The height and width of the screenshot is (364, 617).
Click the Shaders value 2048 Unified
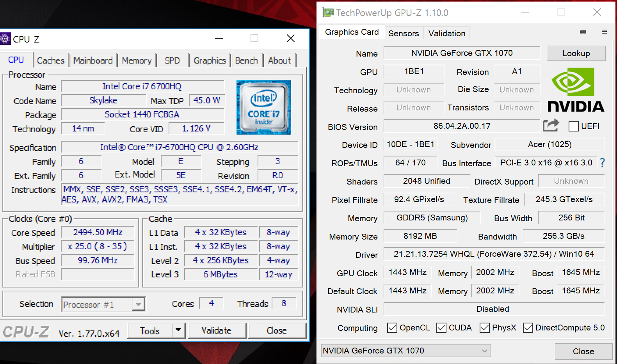pyautogui.click(x=427, y=181)
